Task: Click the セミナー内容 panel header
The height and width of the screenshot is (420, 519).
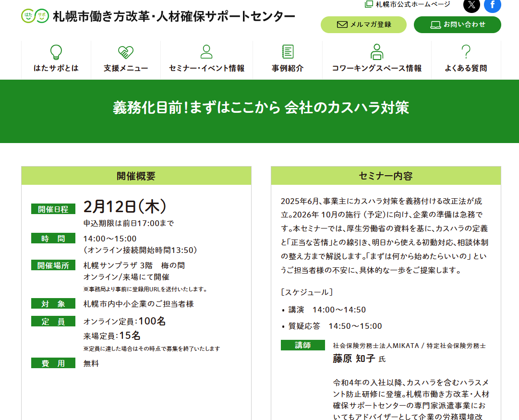Action: 386,176
